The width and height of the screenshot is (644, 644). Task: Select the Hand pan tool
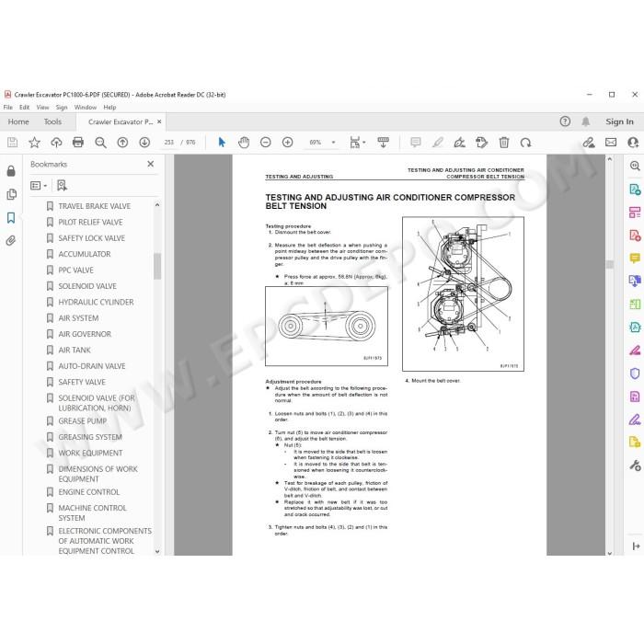[x=244, y=143]
